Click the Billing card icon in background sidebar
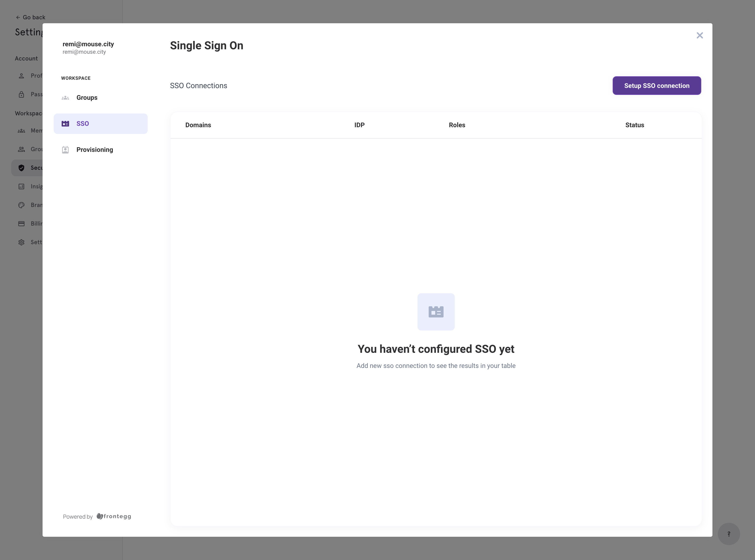755x560 pixels. click(x=21, y=224)
